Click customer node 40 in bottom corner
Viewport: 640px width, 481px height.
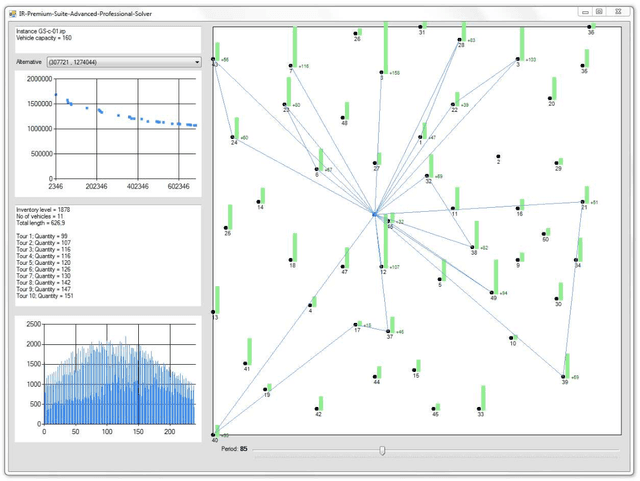pos(216,432)
